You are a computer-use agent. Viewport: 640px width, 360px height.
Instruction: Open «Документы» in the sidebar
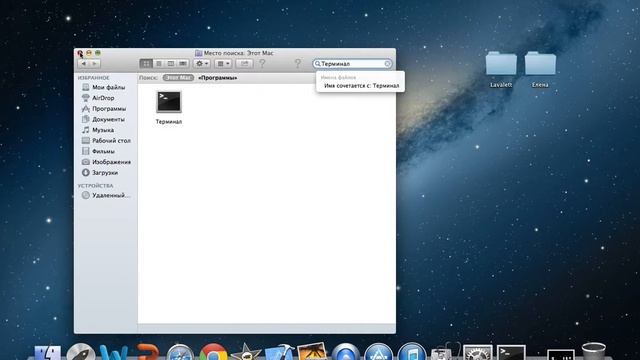(104, 119)
